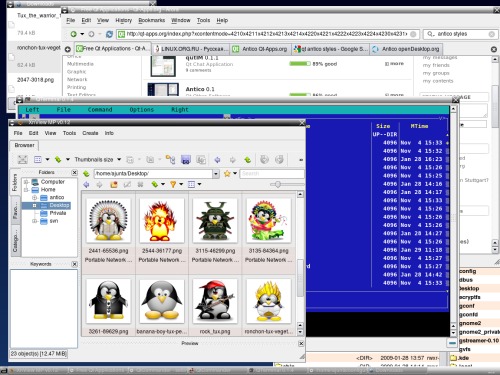500x375 pixels.
Task: Click the Multimedia category link on the web page
Action: click(x=80, y=64)
